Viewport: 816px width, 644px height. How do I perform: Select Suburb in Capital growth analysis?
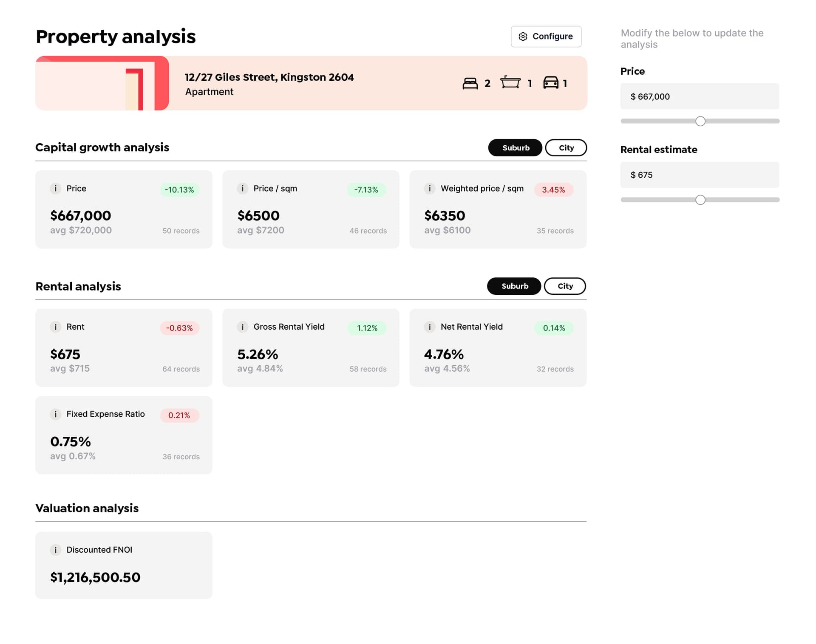coord(515,148)
